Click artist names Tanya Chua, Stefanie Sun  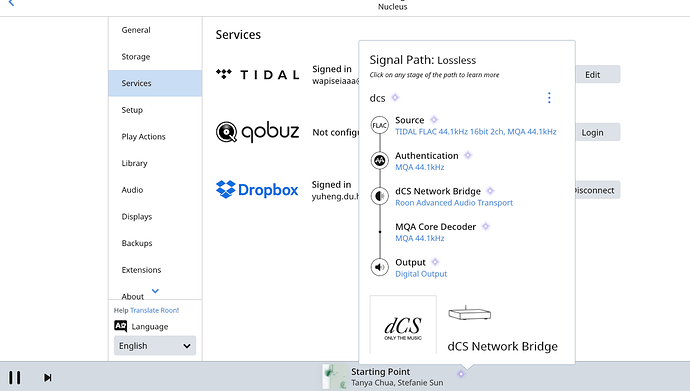397,383
